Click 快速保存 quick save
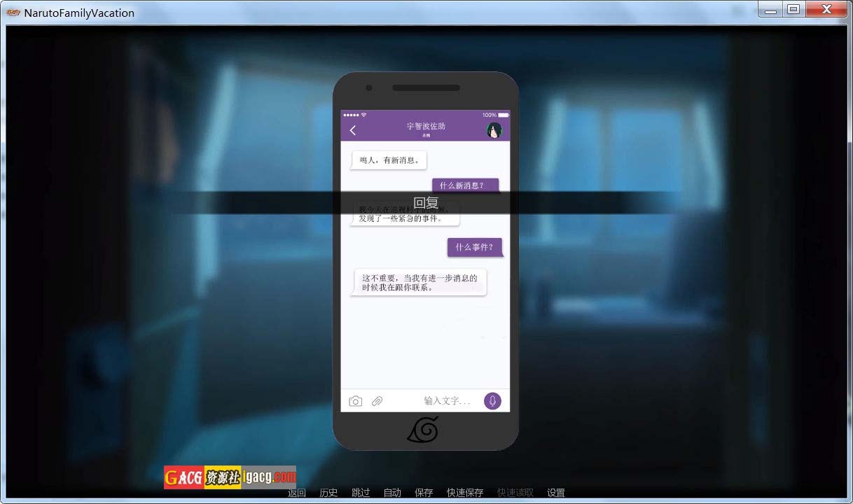 coord(465,493)
